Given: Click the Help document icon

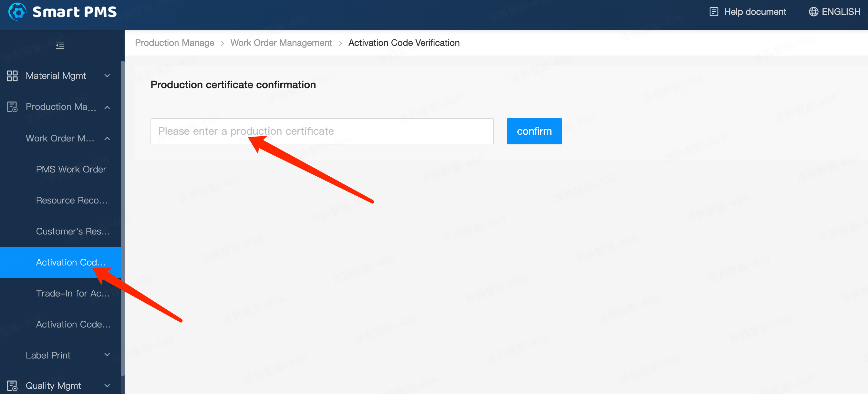Looking at the screenshot, I should [x=714, y=12].
